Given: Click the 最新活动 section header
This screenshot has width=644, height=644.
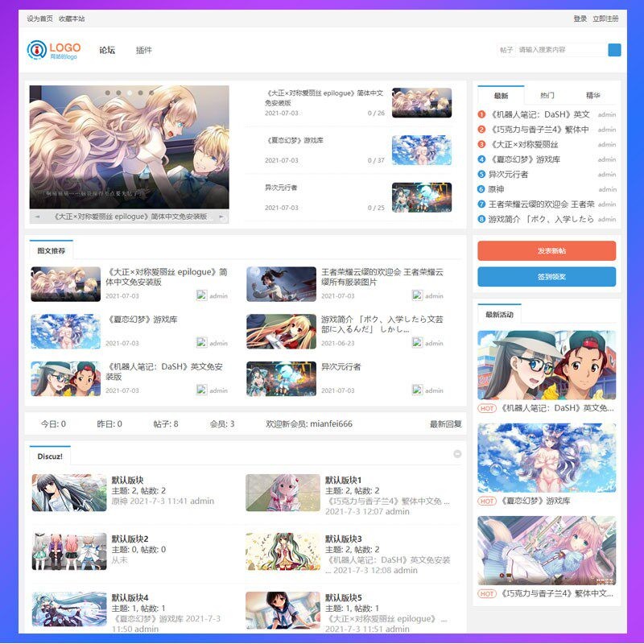Looking at the screenshot, I should click(x=499, y=314).
